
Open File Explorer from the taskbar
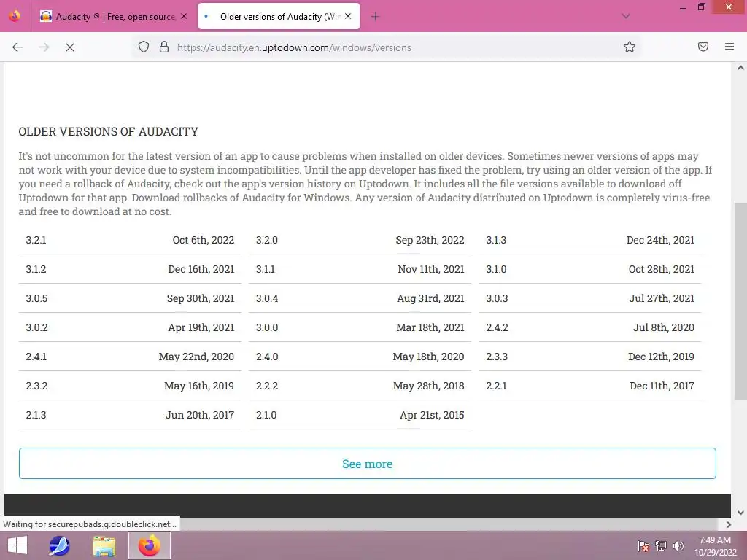(104, 545)
